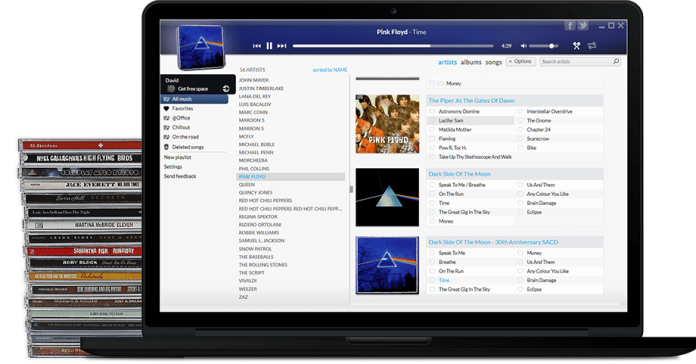Screen dimensions: 696x364
Task: Click the Piper At The Gates album cover
Action: (387, 124)
